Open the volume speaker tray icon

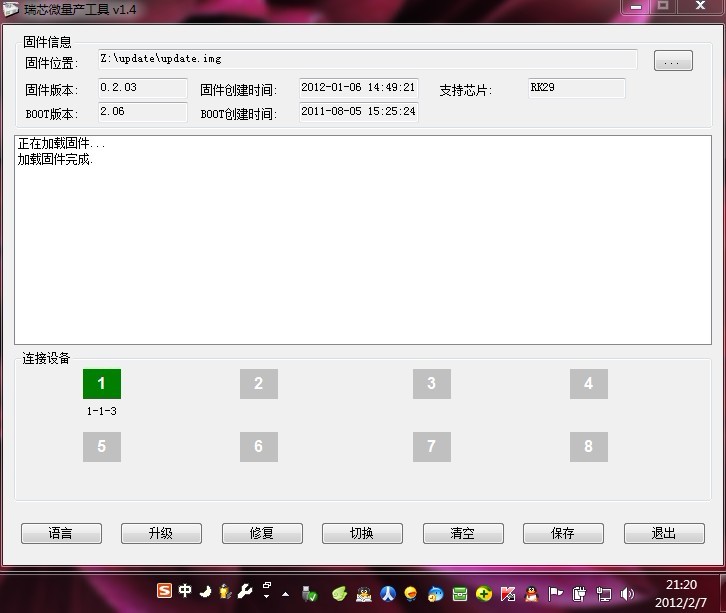coord(627,594)
